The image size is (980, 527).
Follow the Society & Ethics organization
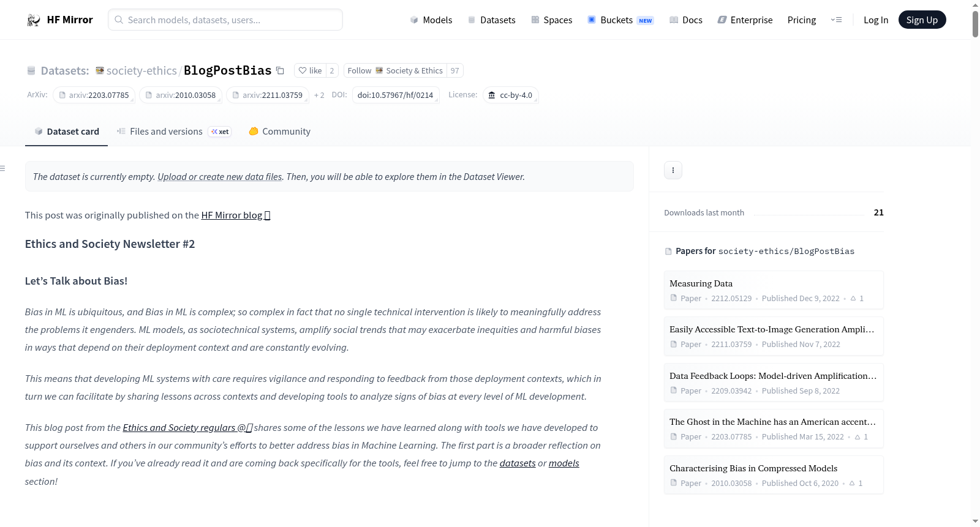[395, 70]
